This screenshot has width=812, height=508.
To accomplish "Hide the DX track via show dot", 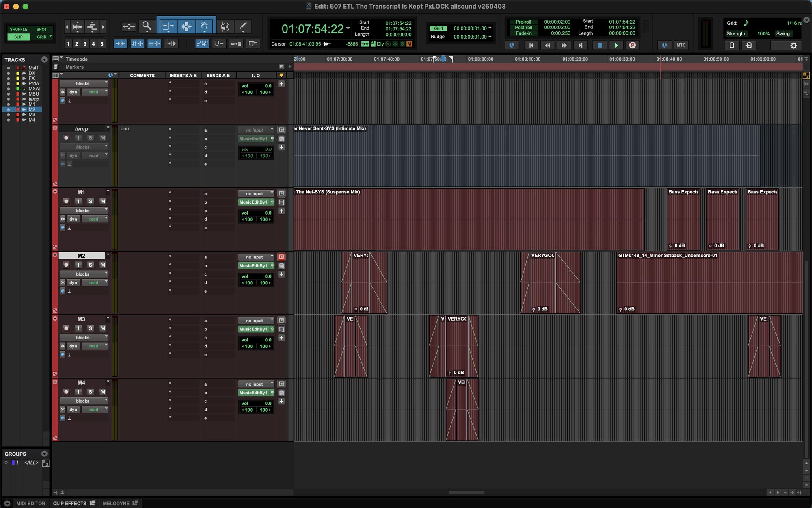I will pos(8,73).
